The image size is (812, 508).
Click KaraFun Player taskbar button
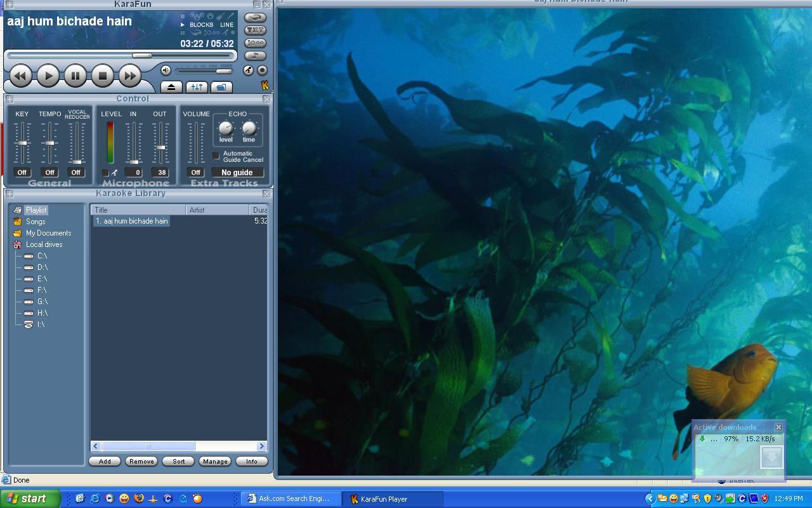point(393,499)
